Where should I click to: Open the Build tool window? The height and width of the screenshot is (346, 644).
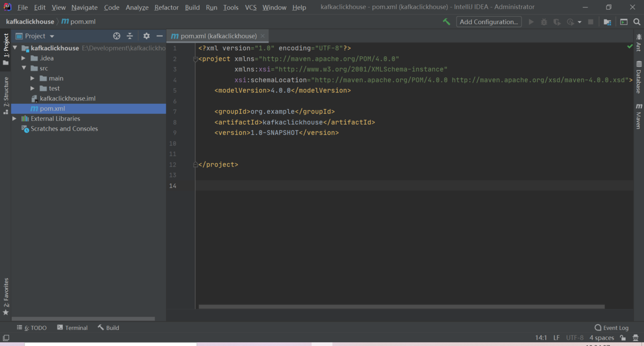108,328
